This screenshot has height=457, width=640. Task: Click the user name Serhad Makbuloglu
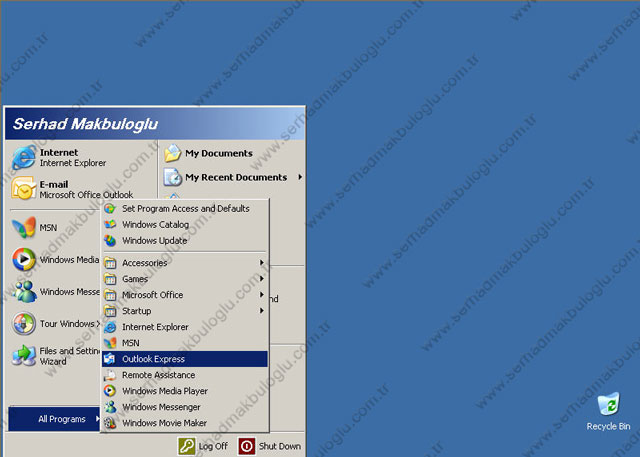pyautogui.click(x=85, y=124)
